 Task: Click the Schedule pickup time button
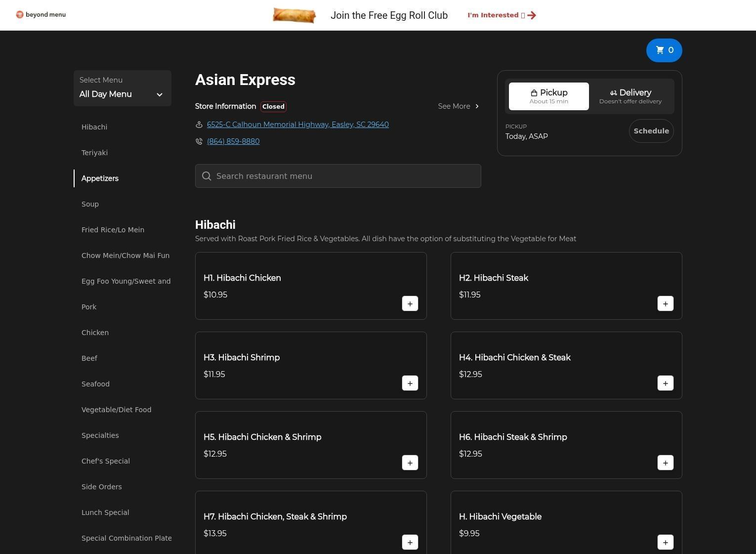point(651,131)
